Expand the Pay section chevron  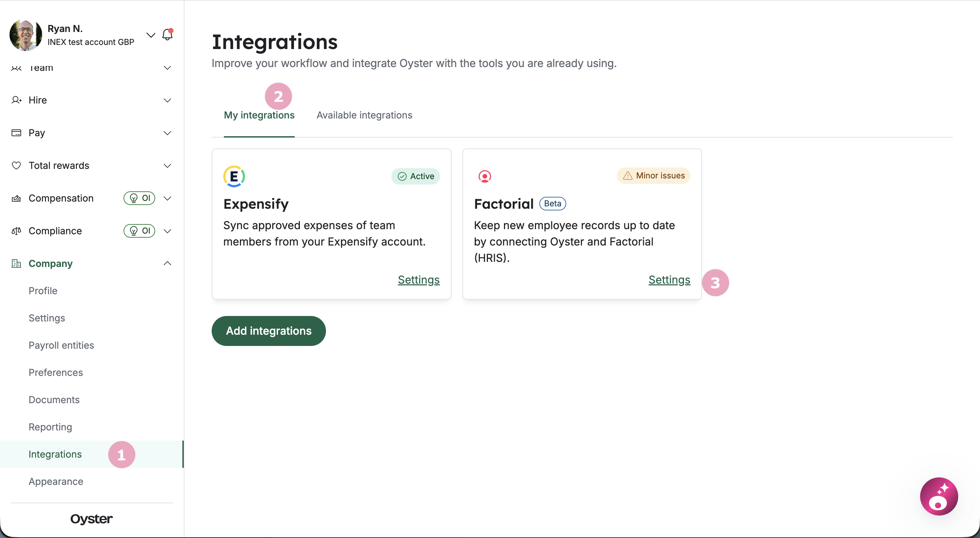tap(167, 133)
